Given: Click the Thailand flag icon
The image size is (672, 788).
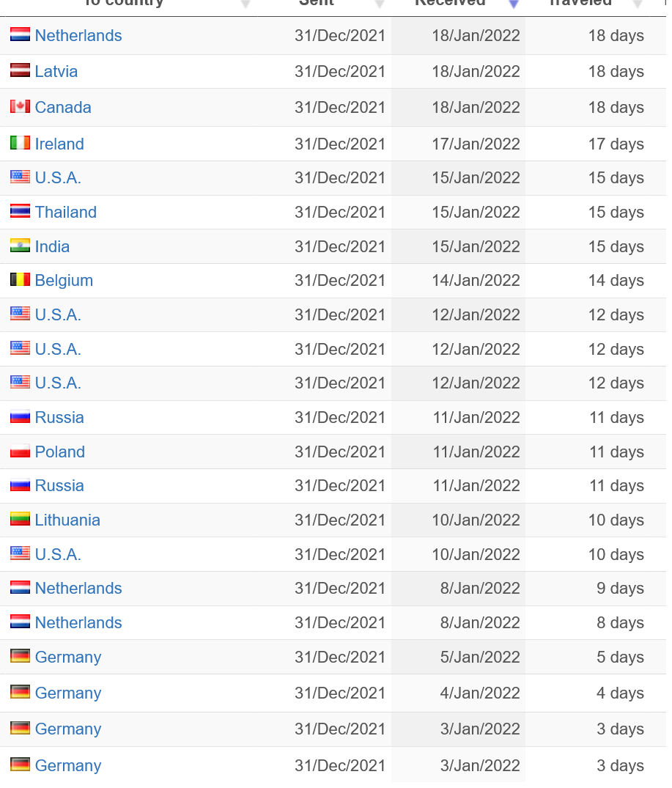Looking at the screenshot, I should coord(20,211).
